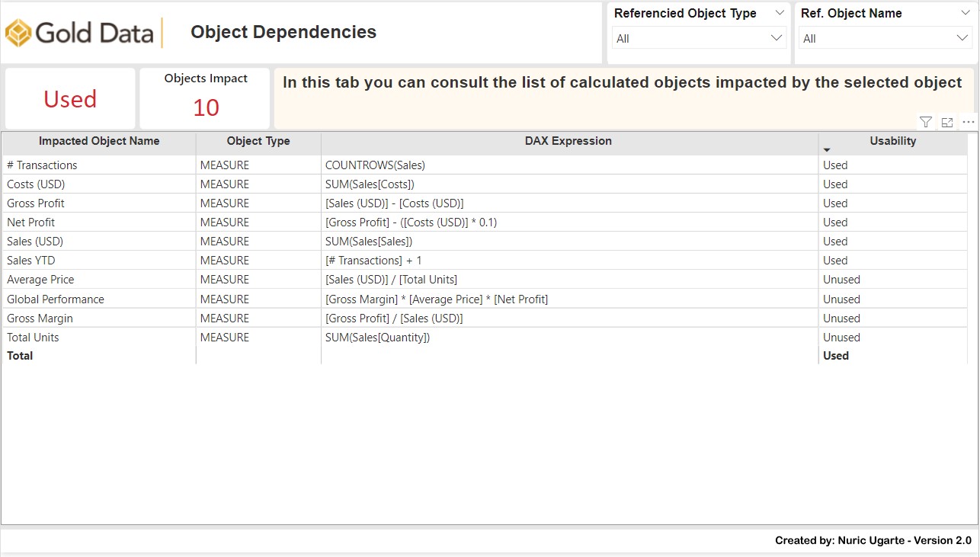Select the Gross Profit row name

coord(36,203)
